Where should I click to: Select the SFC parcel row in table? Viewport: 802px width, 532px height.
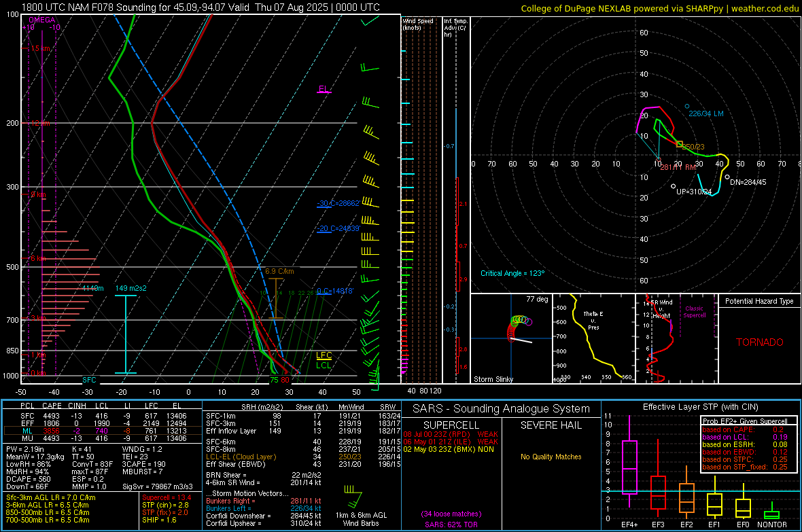[x=103, y=416]
